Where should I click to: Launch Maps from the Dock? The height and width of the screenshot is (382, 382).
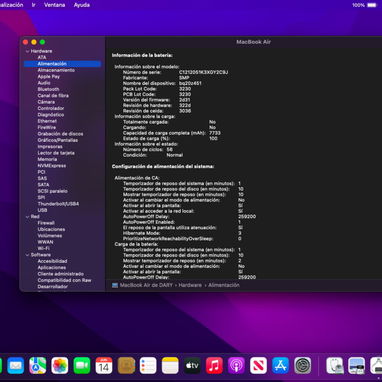(x=38, y=366)
